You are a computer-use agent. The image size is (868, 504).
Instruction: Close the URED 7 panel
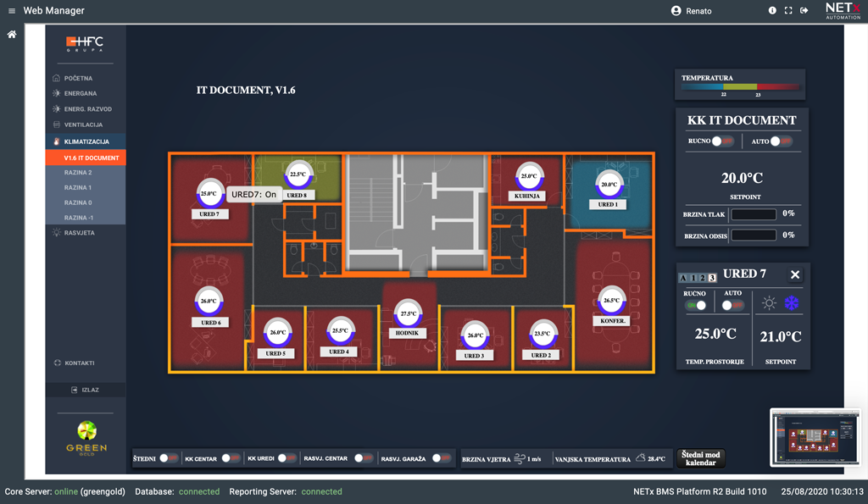[x=794, y=274]
